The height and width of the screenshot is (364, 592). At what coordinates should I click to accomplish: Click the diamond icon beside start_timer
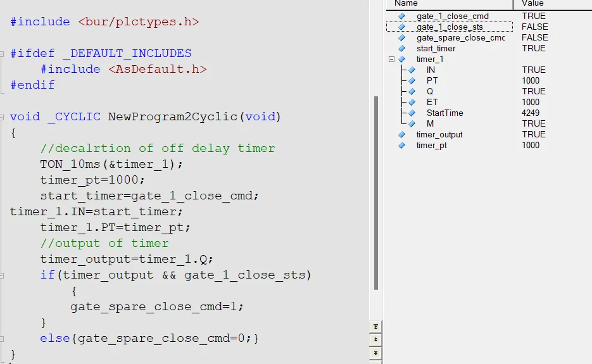coord(401,48)
